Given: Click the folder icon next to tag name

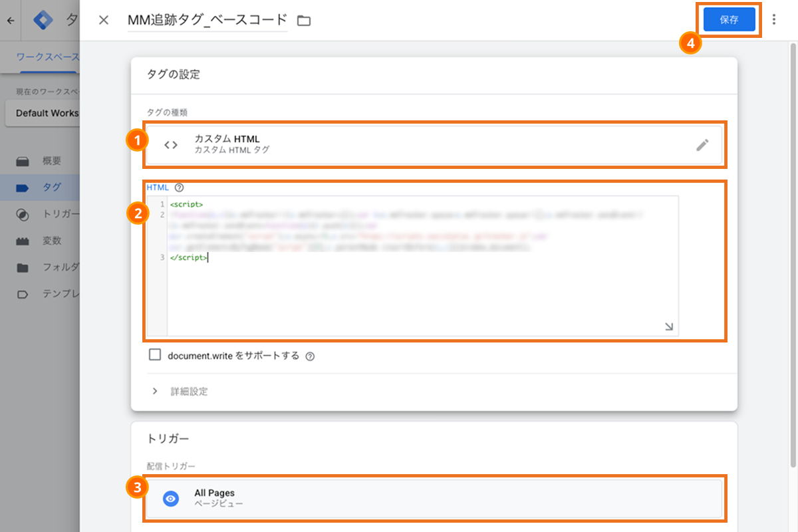Looking at the screenshot, I should coord(304,21).
